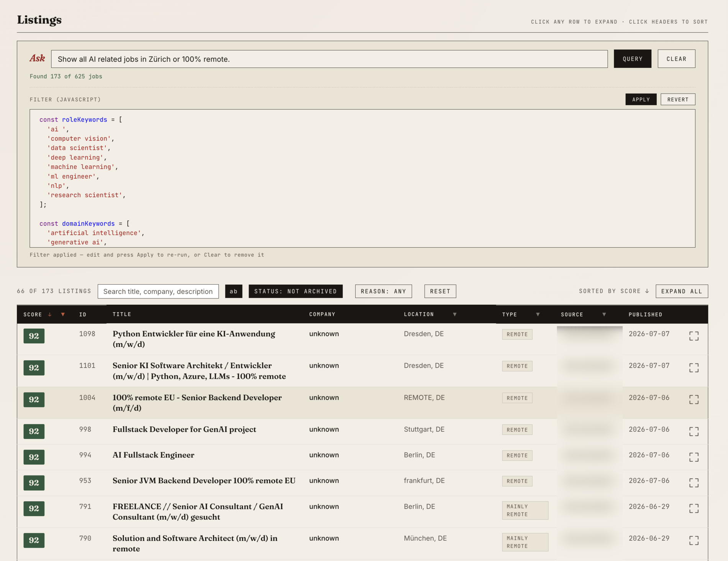The image size is (728, 561).
Task: Apply the JavaScript filter
Action: point(641,99)
